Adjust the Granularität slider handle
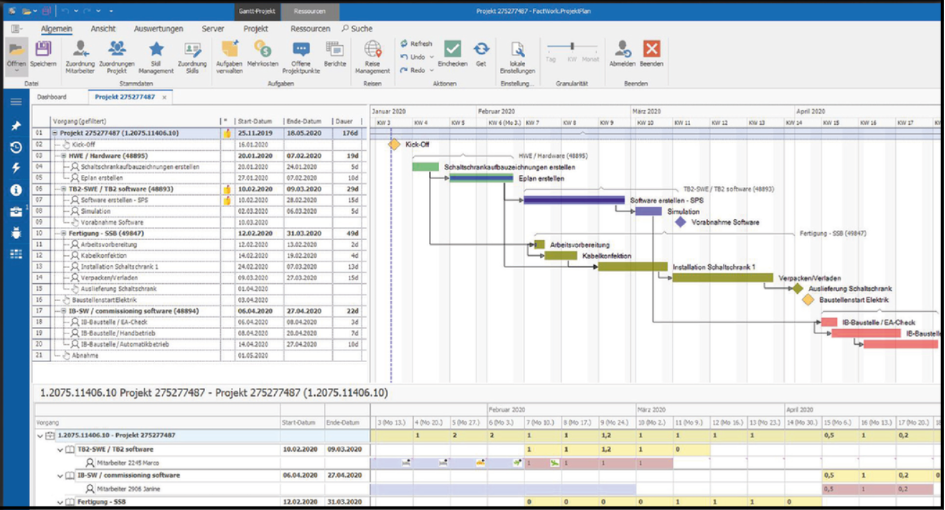Image resolution: width=945 pixels, height=510 pixels. click(x=572, y=46)
